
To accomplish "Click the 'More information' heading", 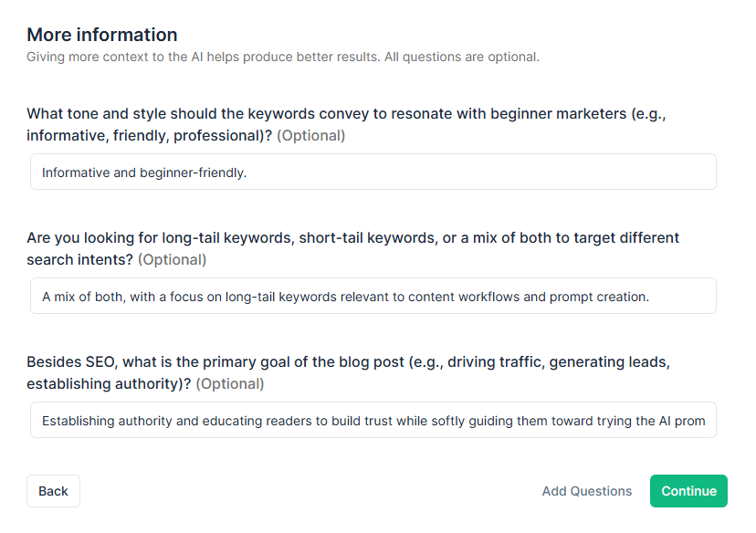I will pos(102,35).
